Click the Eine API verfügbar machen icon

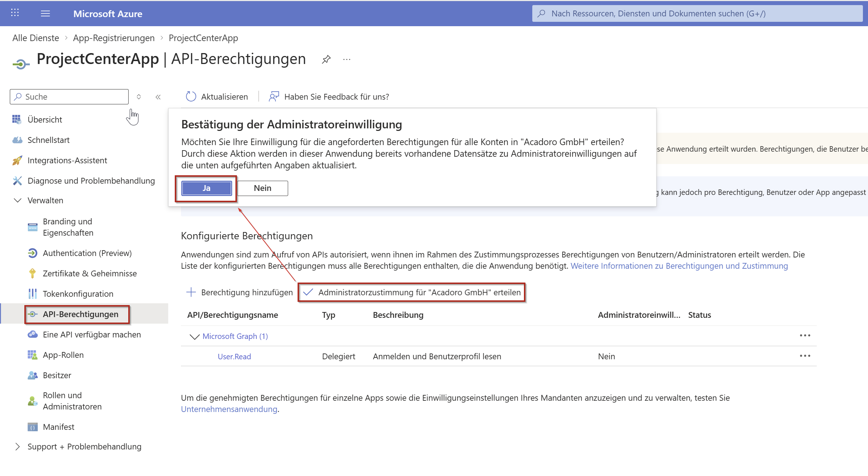[32, 335]
